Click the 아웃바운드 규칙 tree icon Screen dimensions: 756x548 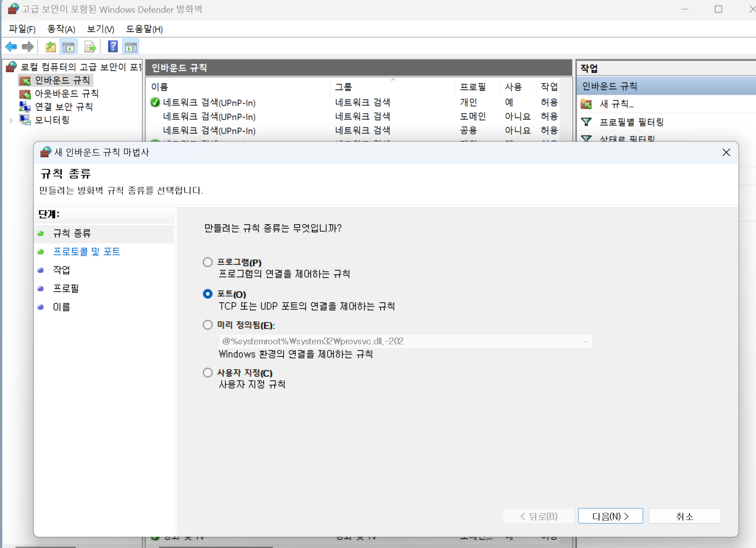click(25, 93)
